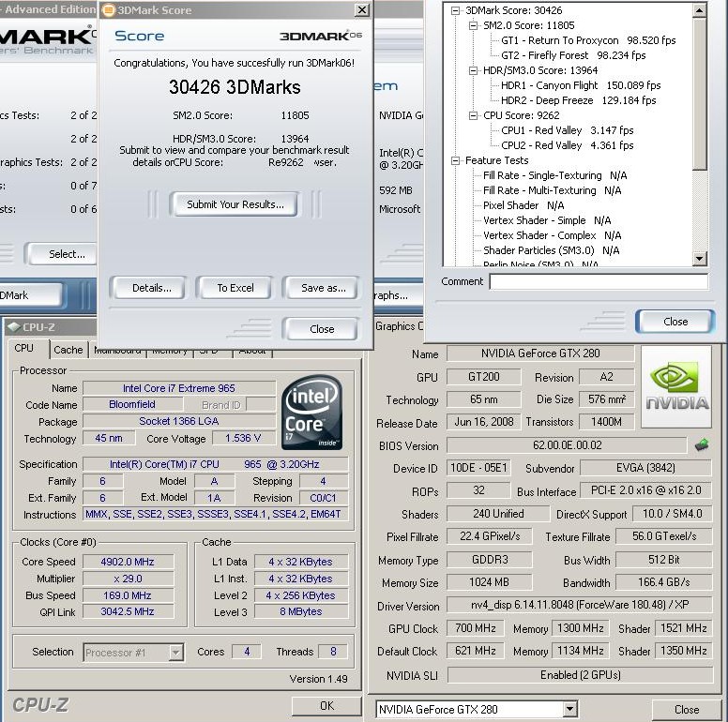
Task: Close the 3DMark Score dialog with X
Action: 362,9
